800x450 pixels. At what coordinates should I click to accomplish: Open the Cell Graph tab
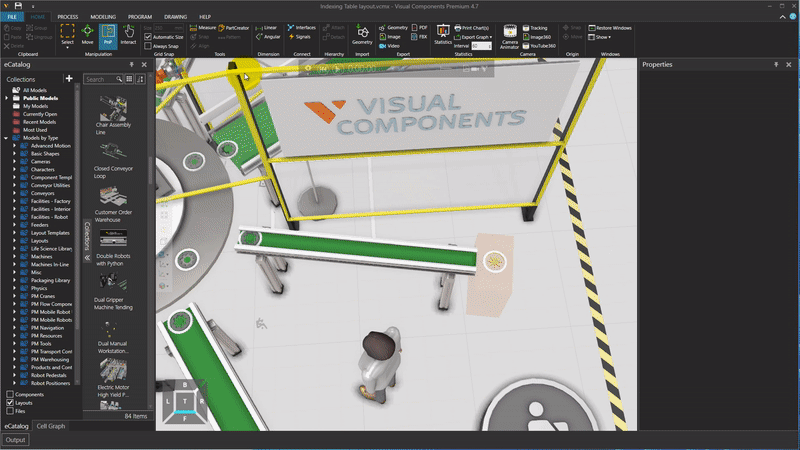(x=51, y=426)
